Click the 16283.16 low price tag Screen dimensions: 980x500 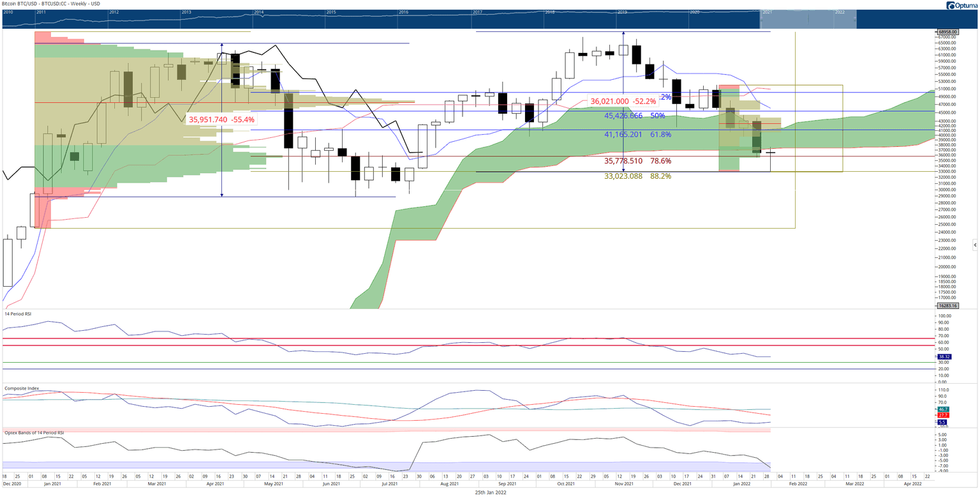point(946,305)
